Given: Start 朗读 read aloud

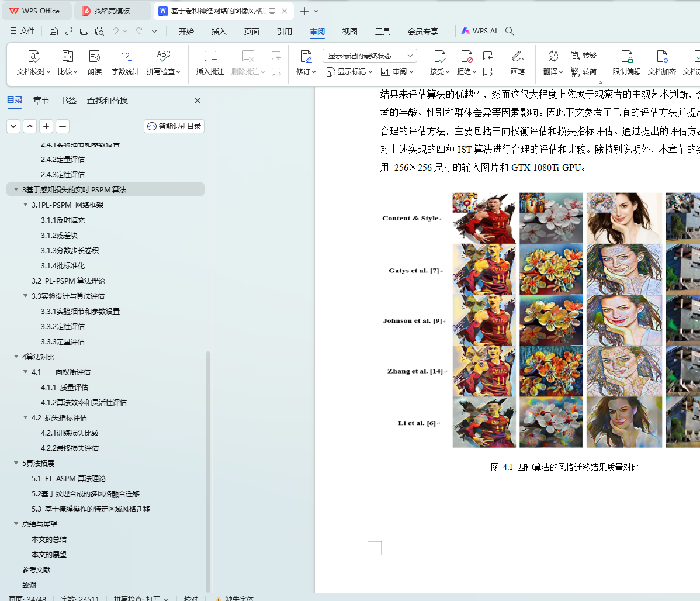Looking at the screenshot, I should [95, 63].
